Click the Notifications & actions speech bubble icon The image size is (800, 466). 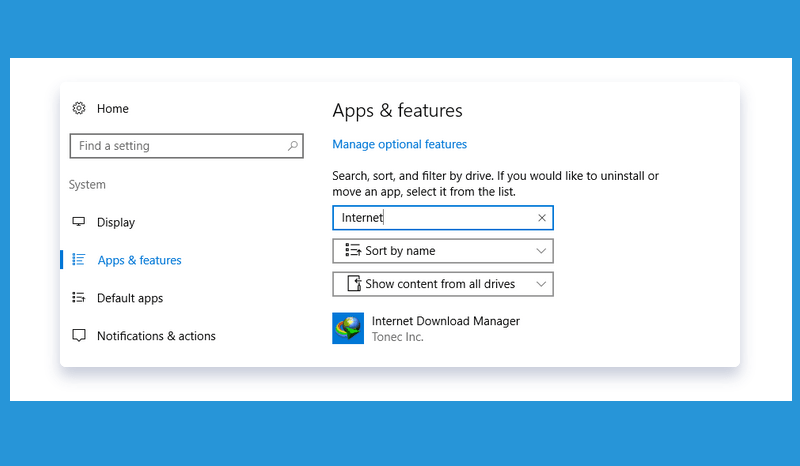(79, 335)
